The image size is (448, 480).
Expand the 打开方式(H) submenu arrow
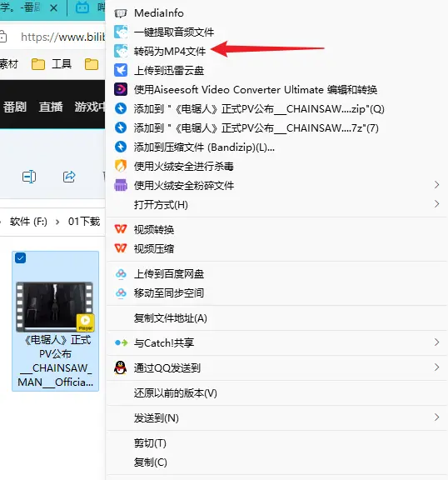coord(436,203)
